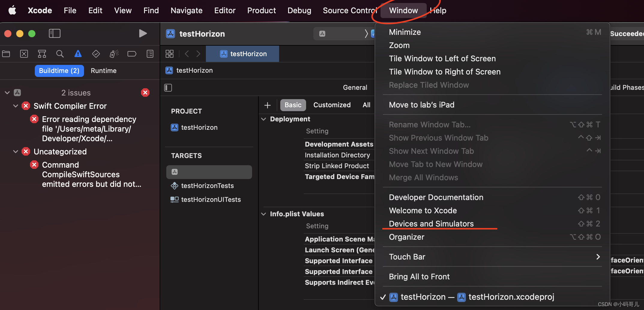Open the Project navigator folder icon
This screenshot has height=310, width=644.
tap(6, 54)
